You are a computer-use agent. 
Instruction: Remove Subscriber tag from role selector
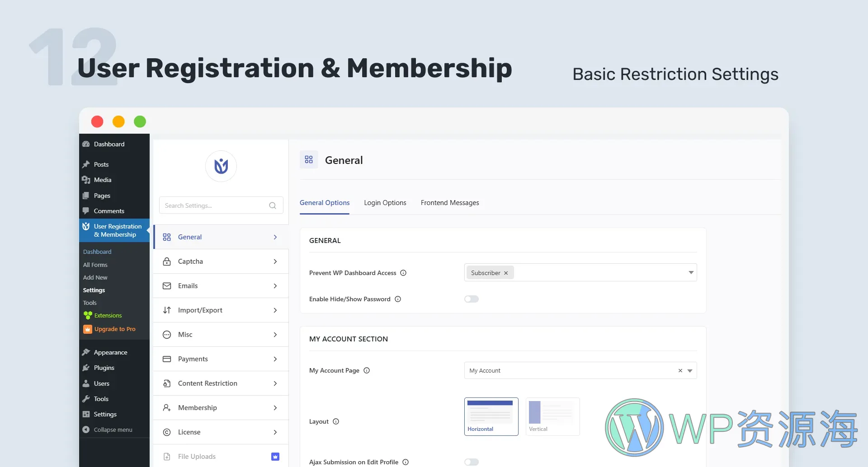pos(506,273)
